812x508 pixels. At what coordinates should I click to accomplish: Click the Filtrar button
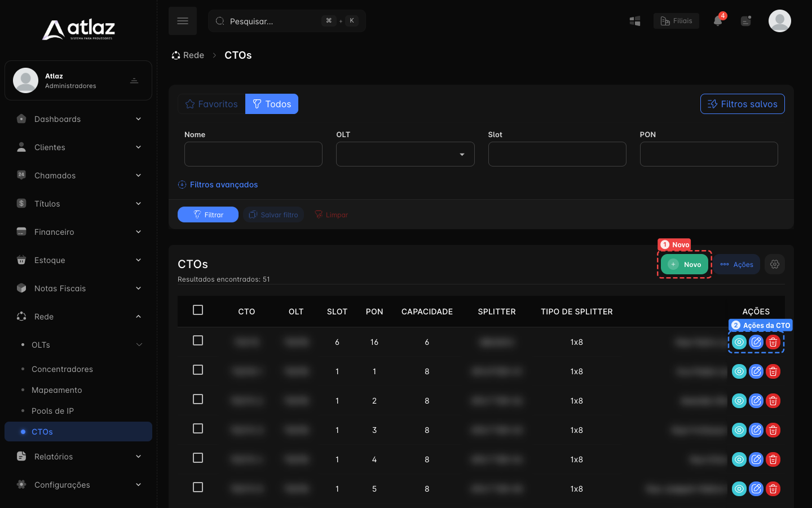pyautogui.click(x=208, y=214)
